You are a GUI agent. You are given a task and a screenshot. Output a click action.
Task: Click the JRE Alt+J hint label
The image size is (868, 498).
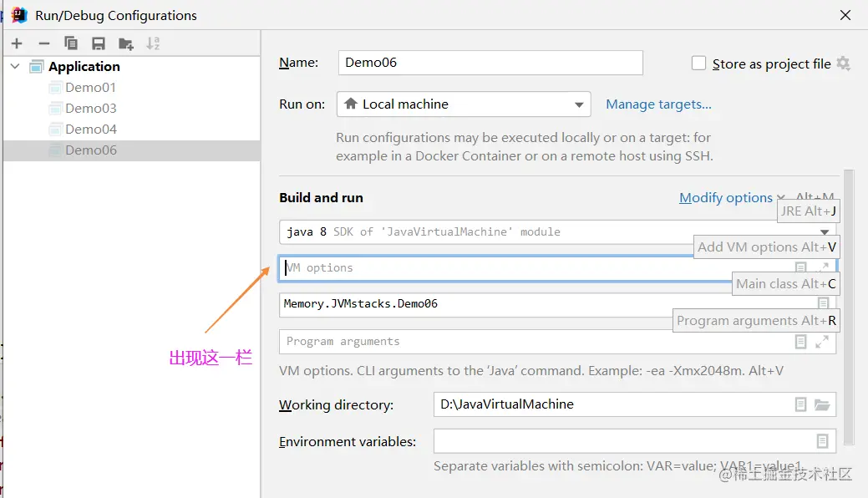pos(808,211)
